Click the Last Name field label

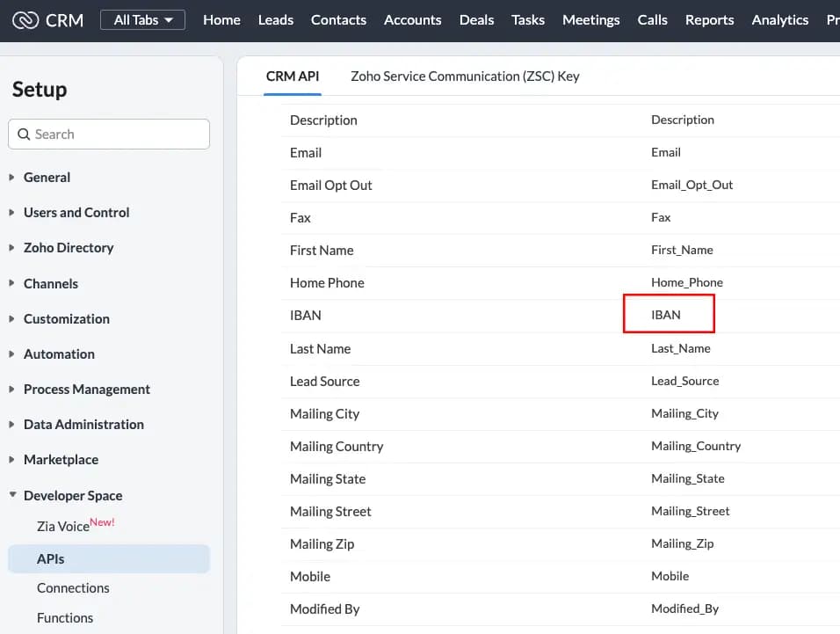320,349
